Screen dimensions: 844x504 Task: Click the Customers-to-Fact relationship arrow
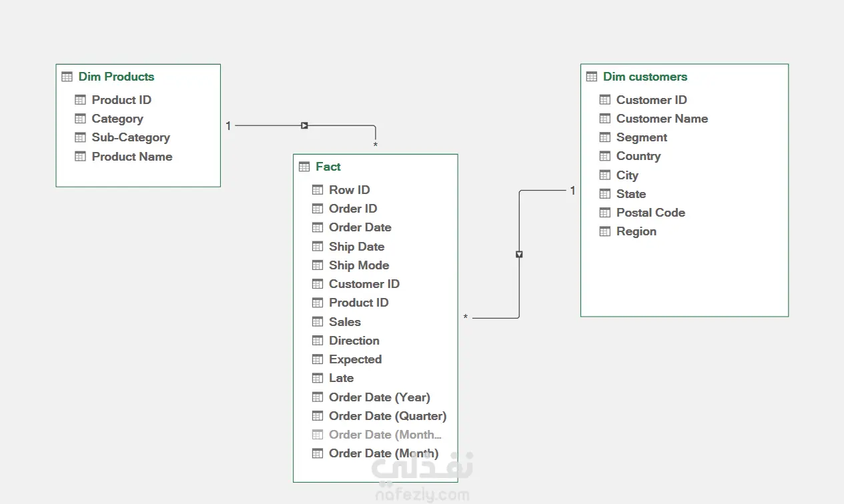tap(519, 255)
